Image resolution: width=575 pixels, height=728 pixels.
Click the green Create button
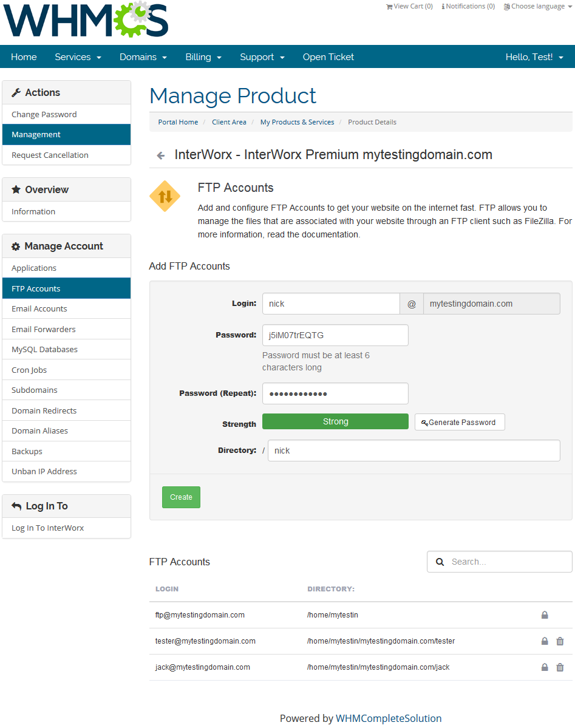tap(181, 497)
